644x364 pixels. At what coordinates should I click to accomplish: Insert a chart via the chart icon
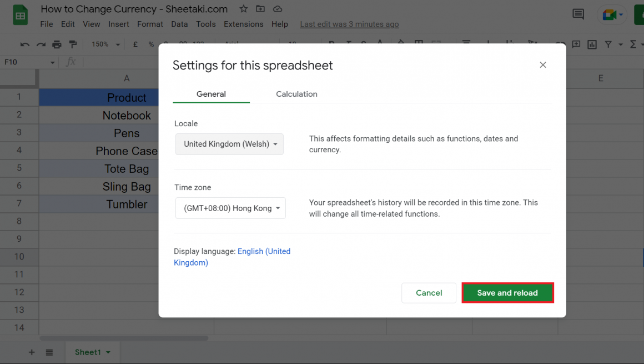tap(592, 44)
